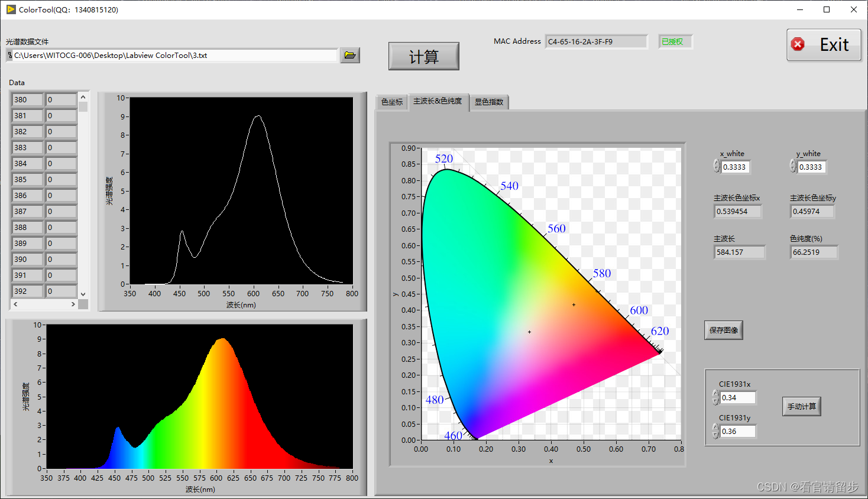Click the ColorTool app icon in title bar
868x499 pixels.
pos(11,9)
